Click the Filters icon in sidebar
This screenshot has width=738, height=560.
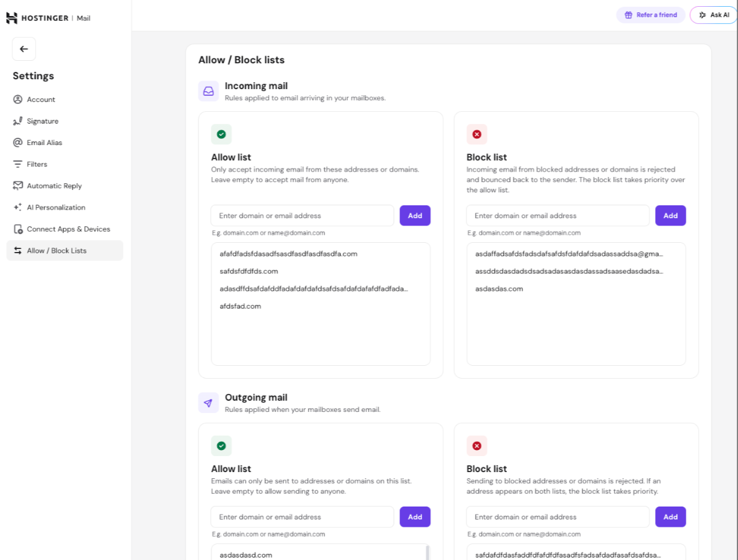tap(17, 164)
